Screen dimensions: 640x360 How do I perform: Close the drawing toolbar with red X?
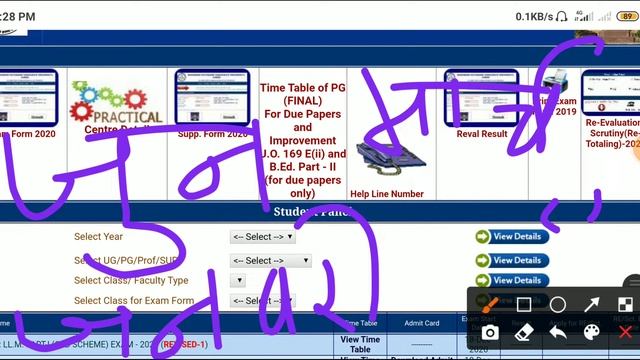625,332
